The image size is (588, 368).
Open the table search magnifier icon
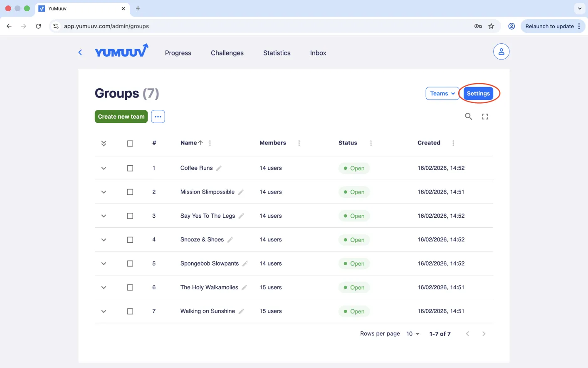[468, 117]
